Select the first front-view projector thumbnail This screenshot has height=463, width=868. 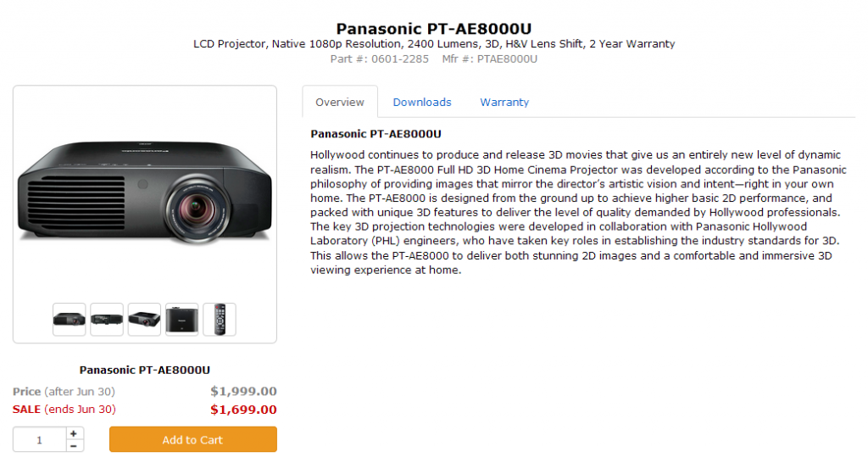click(x=70, y=320)
